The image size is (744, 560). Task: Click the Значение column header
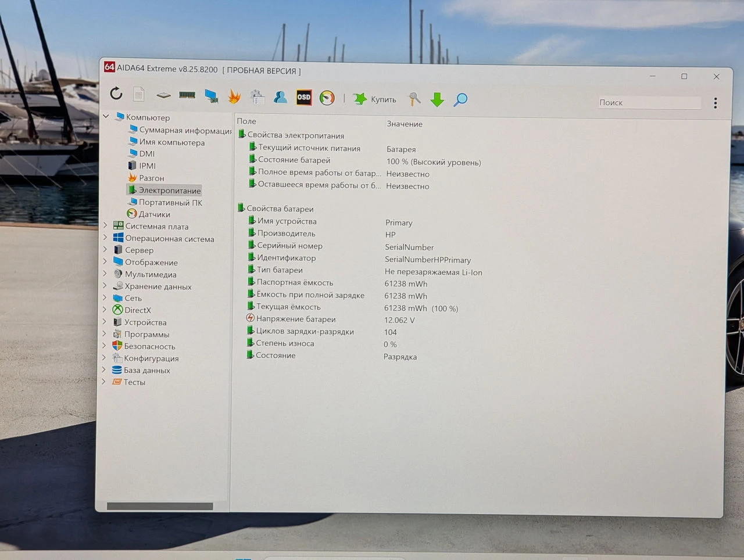[x=405, y=124]
